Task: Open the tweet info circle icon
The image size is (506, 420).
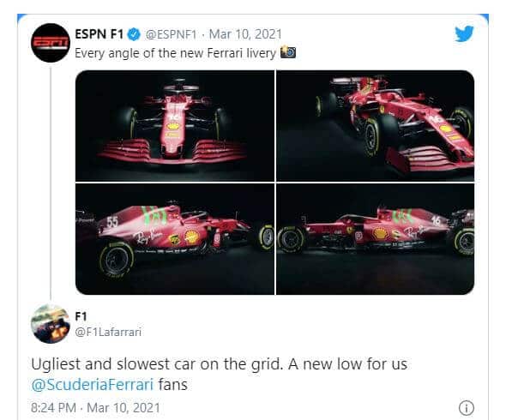Action: coord(466,408)
